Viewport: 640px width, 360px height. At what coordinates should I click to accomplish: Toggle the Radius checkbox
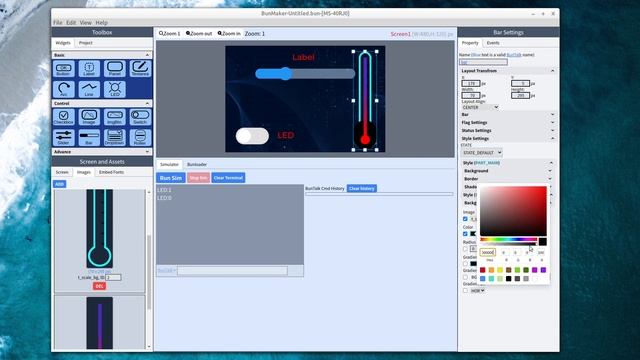[x=465, y=249]
